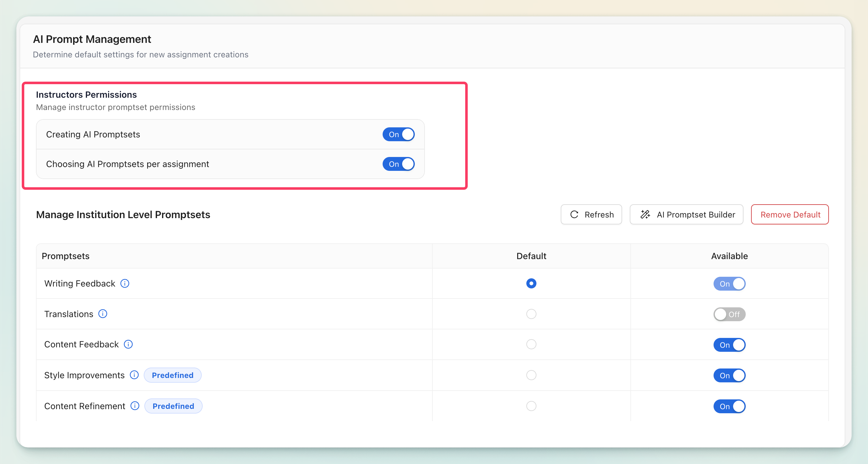Toggle Content Refinement availability off
The width and height of the screenshot is (868, 464).
click(729, 406)
